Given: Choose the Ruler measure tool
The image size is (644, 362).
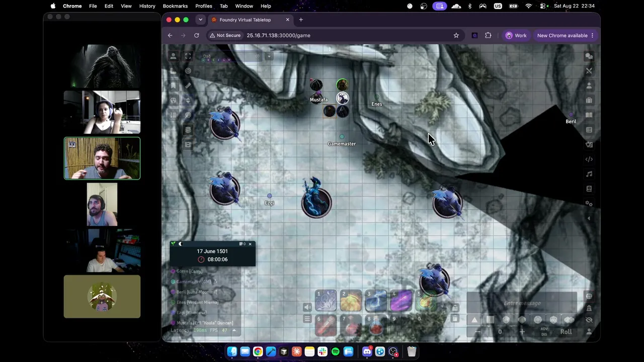Looking at the screenshot, I should [188, 85].
